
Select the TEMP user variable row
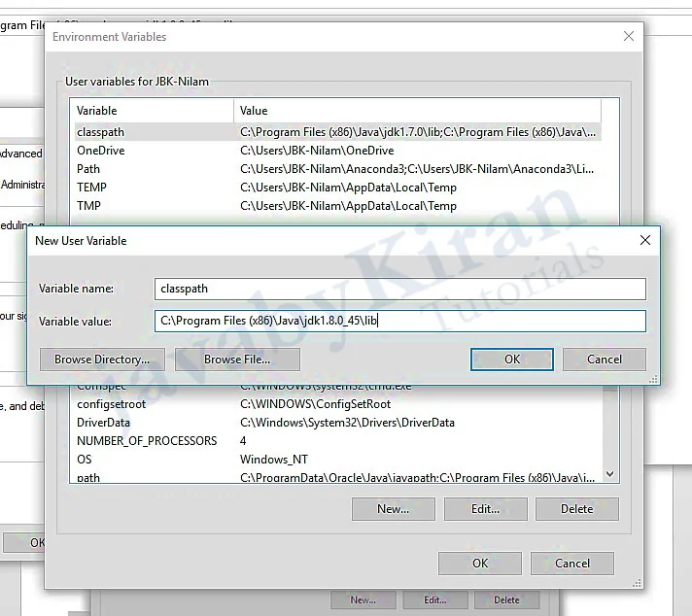[x=337, y=188]
